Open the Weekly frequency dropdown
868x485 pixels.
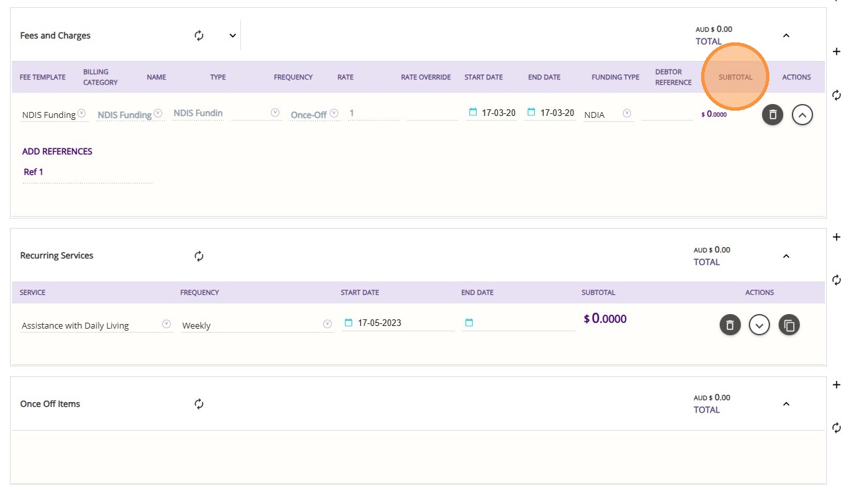click(327, 324)
